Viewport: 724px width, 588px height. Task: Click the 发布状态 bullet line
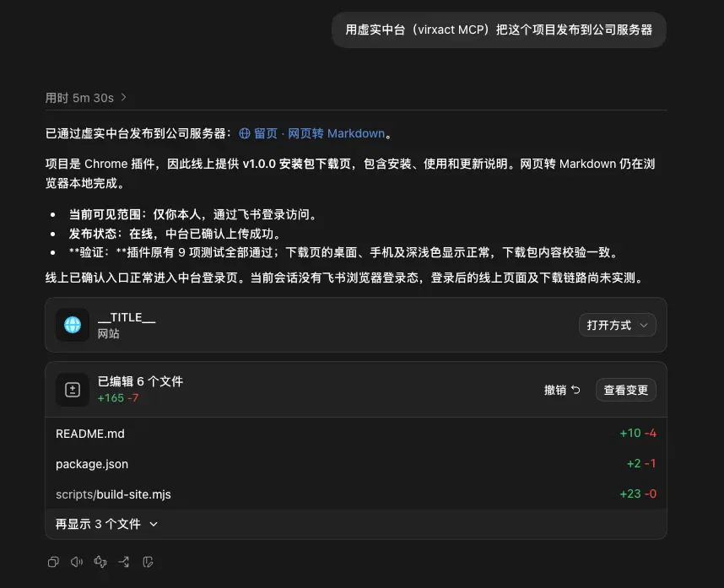click(x=174, y=234)
